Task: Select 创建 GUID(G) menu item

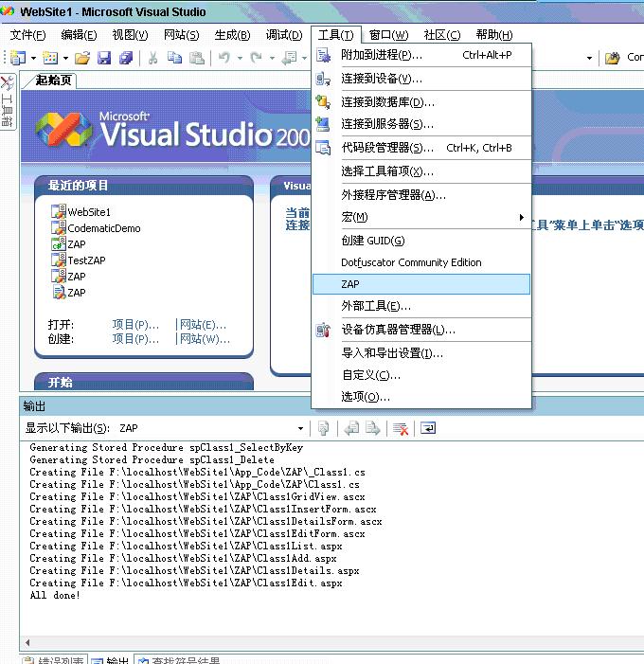Action: (x=421, y=241)
